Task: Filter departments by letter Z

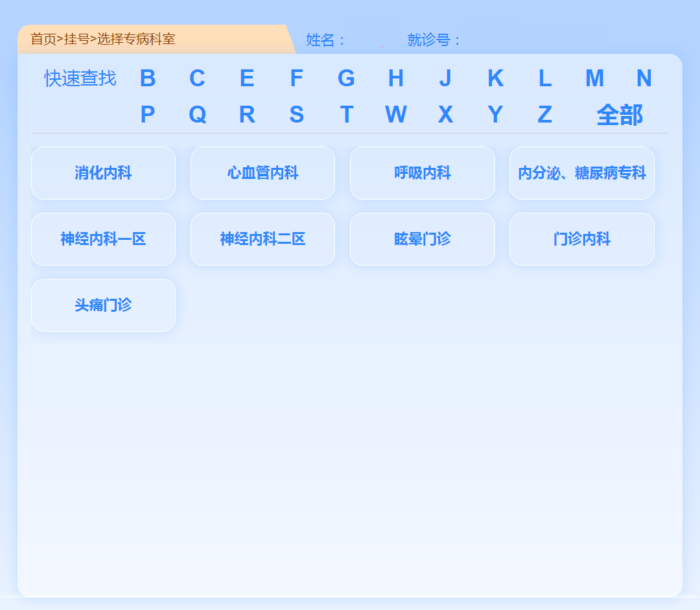Action: pos(544,115)
